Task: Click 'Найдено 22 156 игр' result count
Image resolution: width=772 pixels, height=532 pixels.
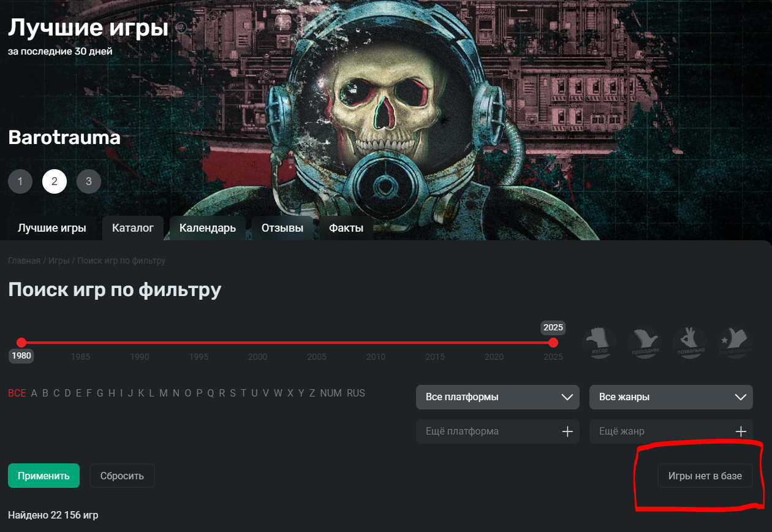Action: pos(53,515)
